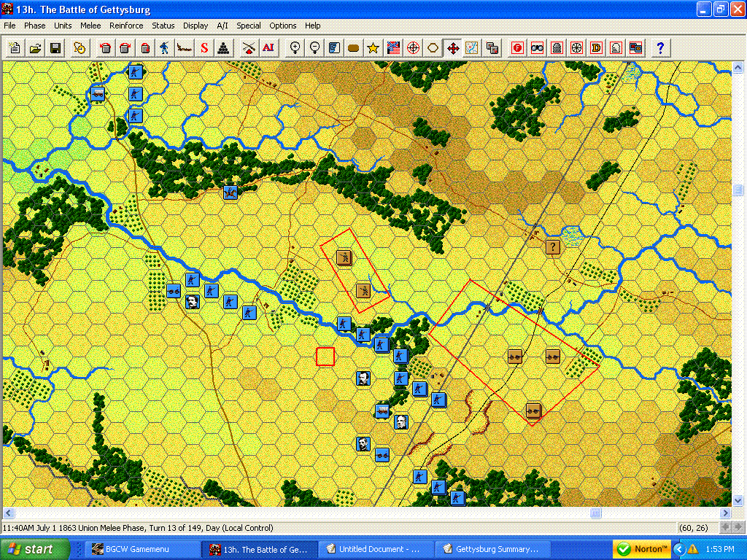Viewport: 747px width, 560px height.
Task: Open the Units menu
Action: 63,26
